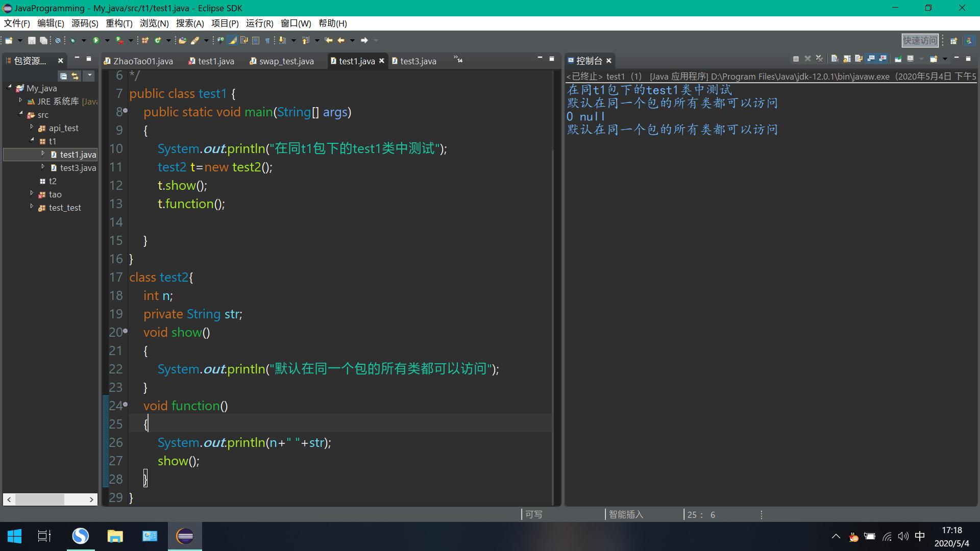The height and width of the screenshot is (551, 980).
Task: Click Clear Console icon
Action: click(835, 59)
